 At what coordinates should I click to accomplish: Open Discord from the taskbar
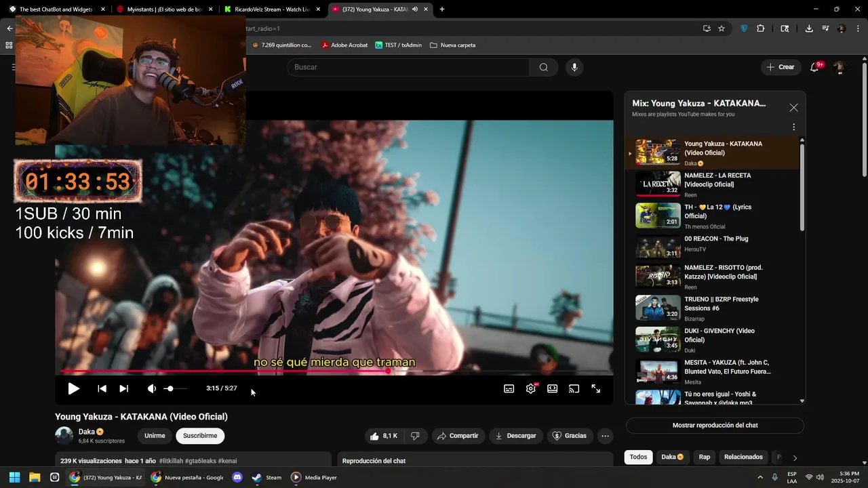point(237,477)
